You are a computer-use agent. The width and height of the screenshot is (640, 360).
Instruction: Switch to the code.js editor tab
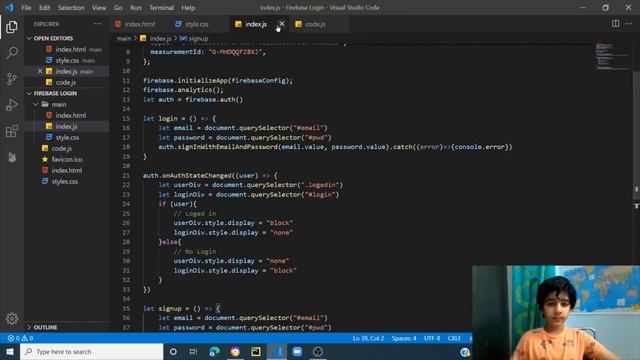click(315, 24)
